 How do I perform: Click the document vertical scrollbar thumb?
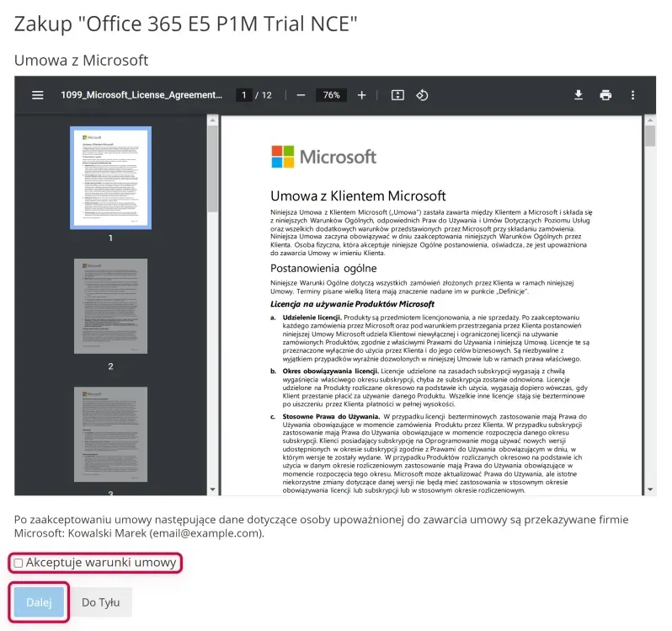click(x=650, y=136)
